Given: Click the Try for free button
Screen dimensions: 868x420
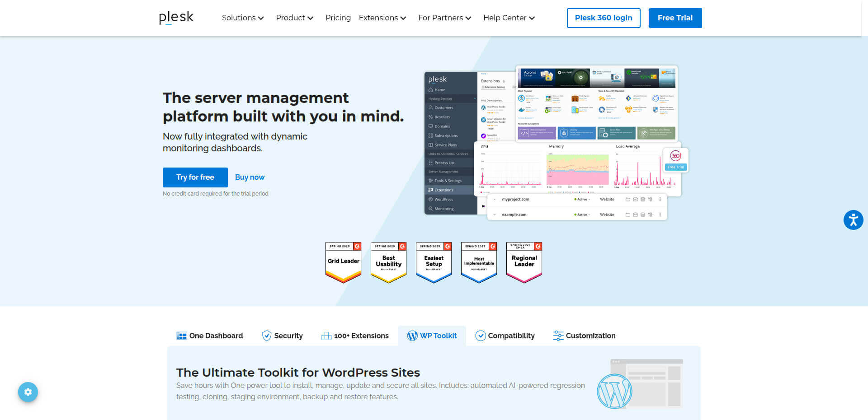Looking at the screenshot, I should click(195, 177).
